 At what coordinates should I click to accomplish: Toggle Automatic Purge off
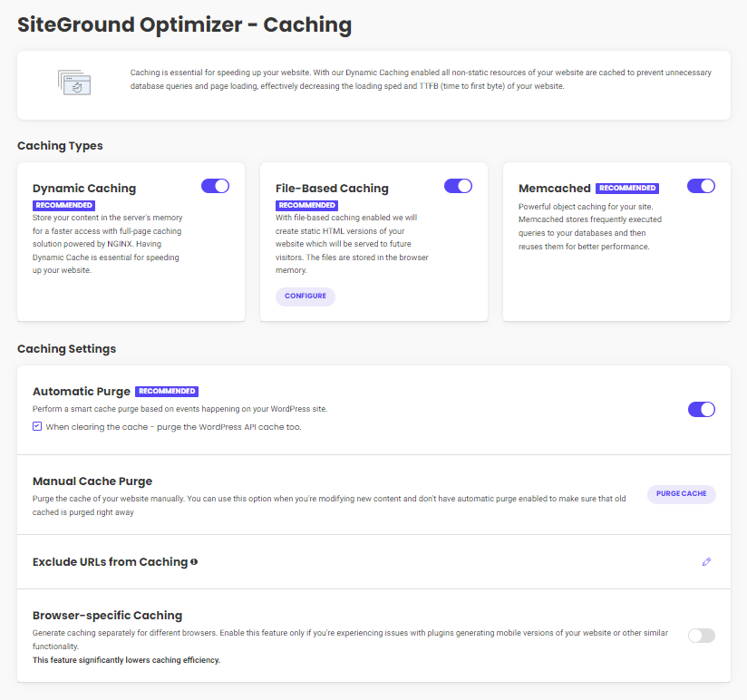coord(701,409)
